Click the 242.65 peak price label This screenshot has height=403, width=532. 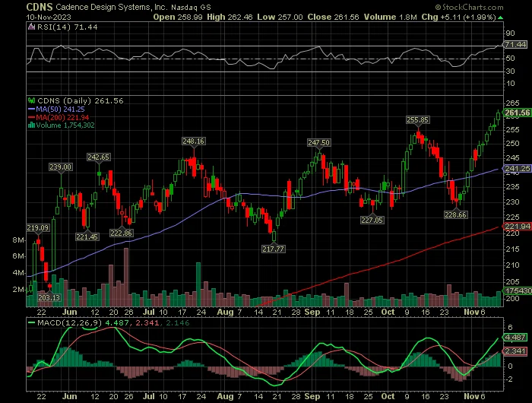98,157
